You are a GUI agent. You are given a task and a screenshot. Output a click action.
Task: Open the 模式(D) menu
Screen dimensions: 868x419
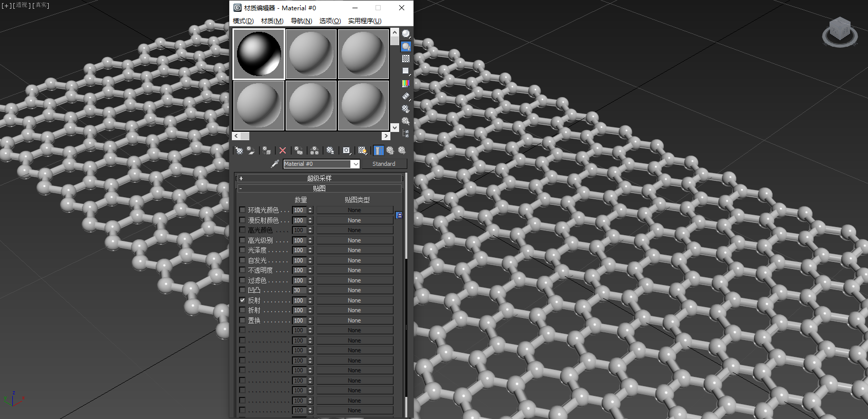coord(243,21)
